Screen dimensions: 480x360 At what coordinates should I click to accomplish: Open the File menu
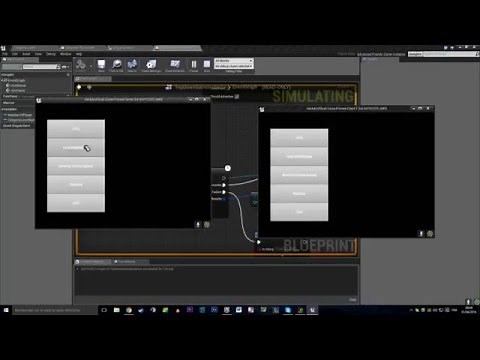pyautogui.click(x=5, y=54)
